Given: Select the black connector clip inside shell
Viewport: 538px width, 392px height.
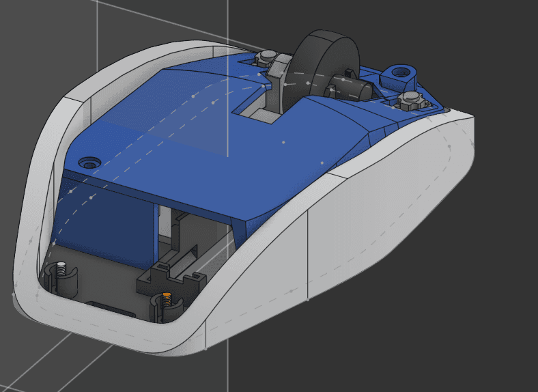Looking at the screenshot, I should click(171, 273).
